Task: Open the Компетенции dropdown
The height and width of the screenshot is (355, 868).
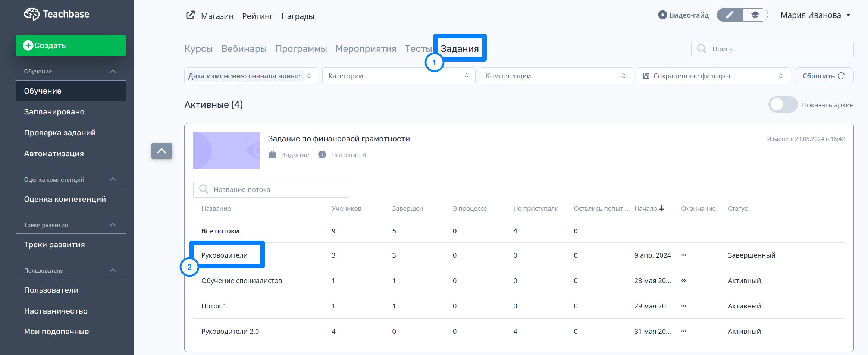Action: (556, 76)
